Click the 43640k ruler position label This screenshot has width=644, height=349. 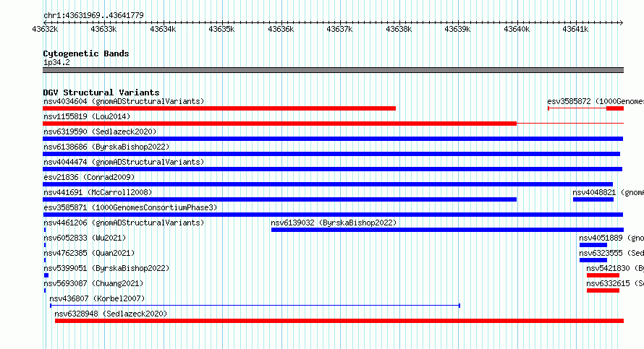click(x=516, y=29)
